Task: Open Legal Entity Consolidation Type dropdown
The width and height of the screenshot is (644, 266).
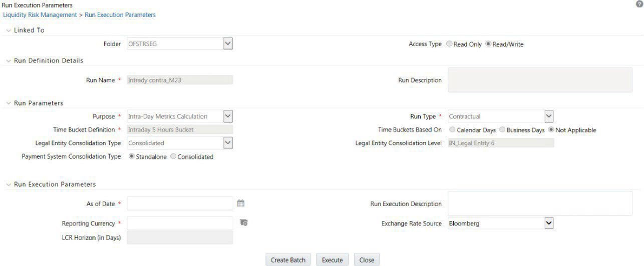Action: [228, 143]
